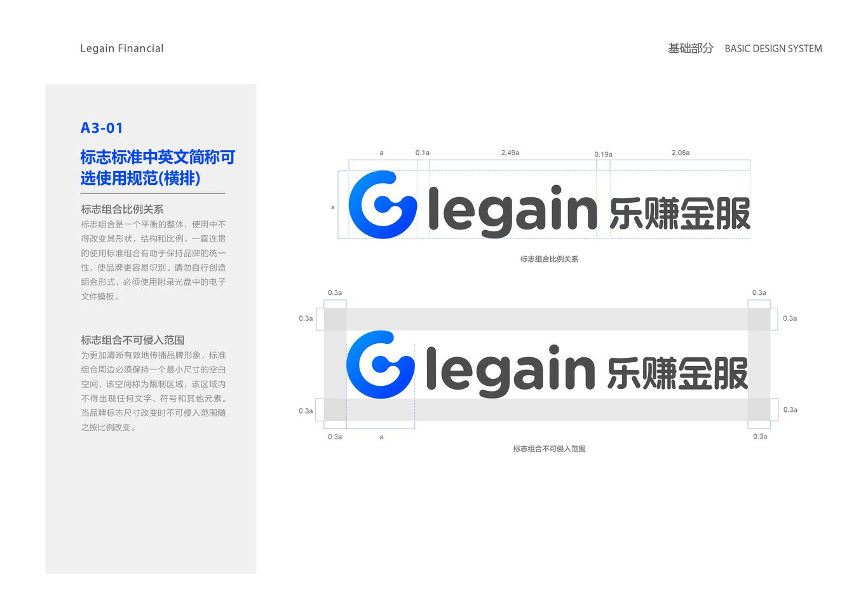Click the 'legain' wordmark in lower diagram
Viewport: 868px width, 614px height.
pyautogui.click(x=510, y=371)
